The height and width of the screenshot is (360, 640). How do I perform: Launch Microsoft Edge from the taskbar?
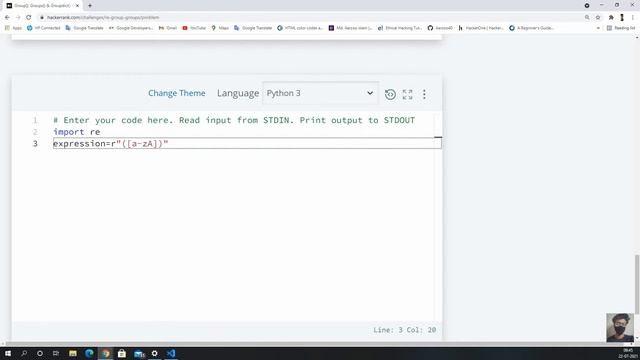tap(89, 353)
